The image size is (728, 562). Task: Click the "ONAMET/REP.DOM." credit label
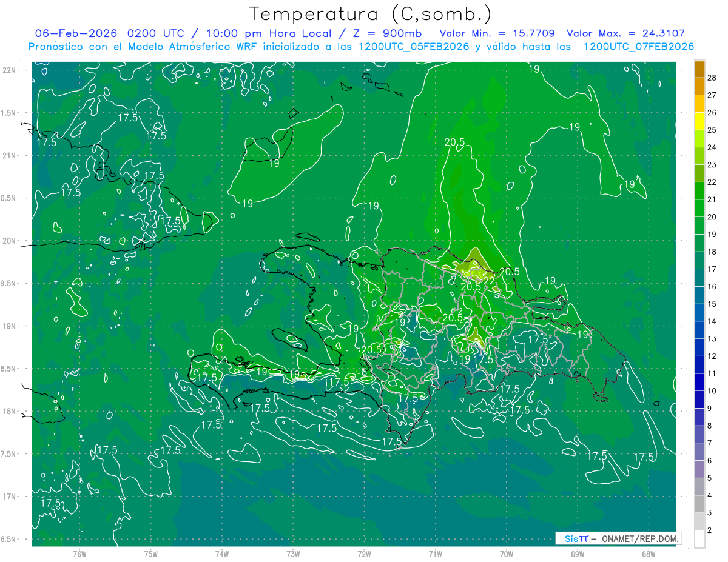tap(640, 538)
